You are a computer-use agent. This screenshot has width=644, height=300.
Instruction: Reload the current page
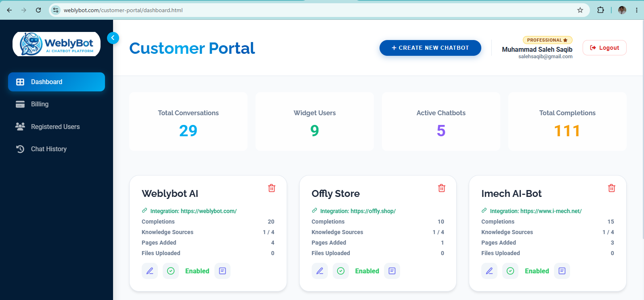click(38, 10)
